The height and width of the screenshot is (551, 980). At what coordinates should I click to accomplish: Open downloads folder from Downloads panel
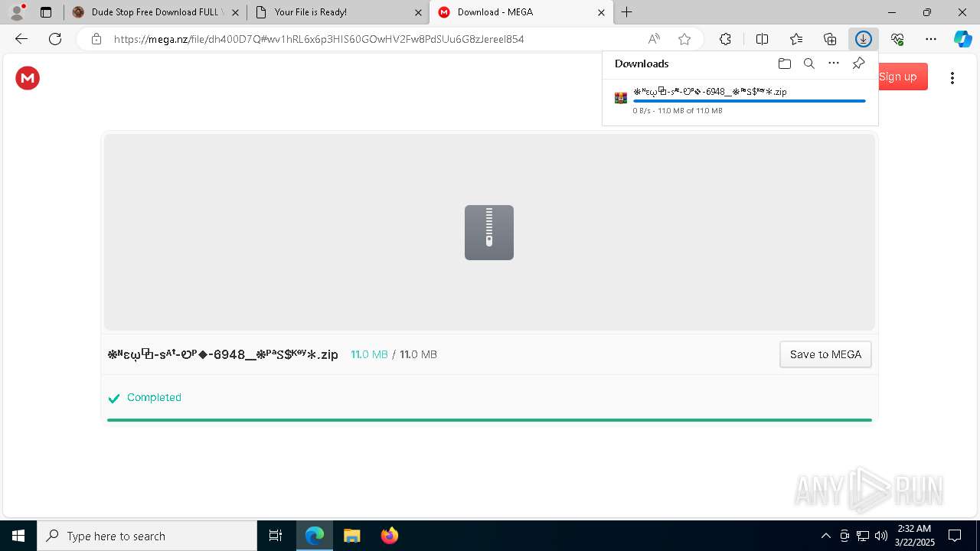(x=784, y=64)
